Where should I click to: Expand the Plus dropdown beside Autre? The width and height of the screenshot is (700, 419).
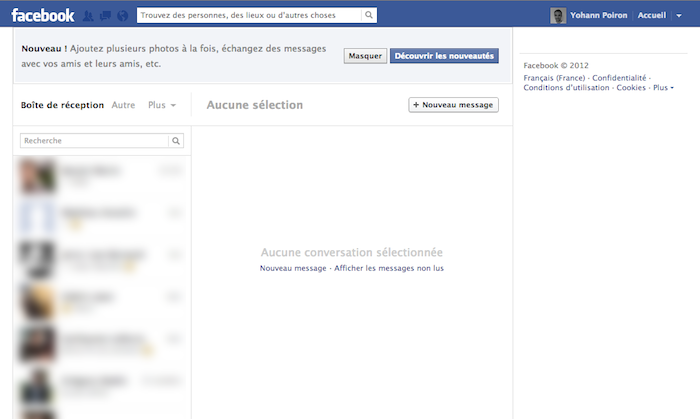[x=161, y=105]
